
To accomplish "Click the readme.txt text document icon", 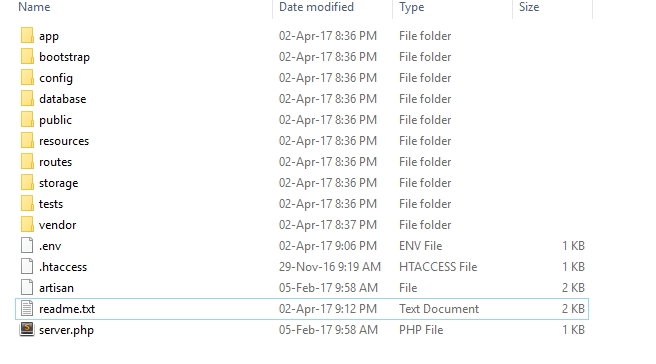I will (x=27, y=308).
